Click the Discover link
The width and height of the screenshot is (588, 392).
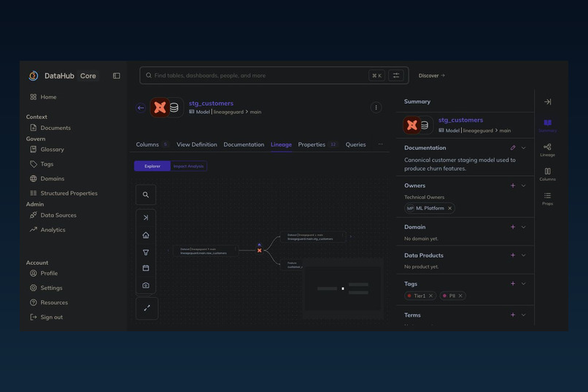(432, 75)
